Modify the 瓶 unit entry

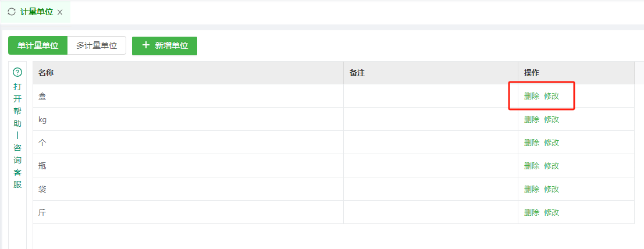[x=552, y=166]
